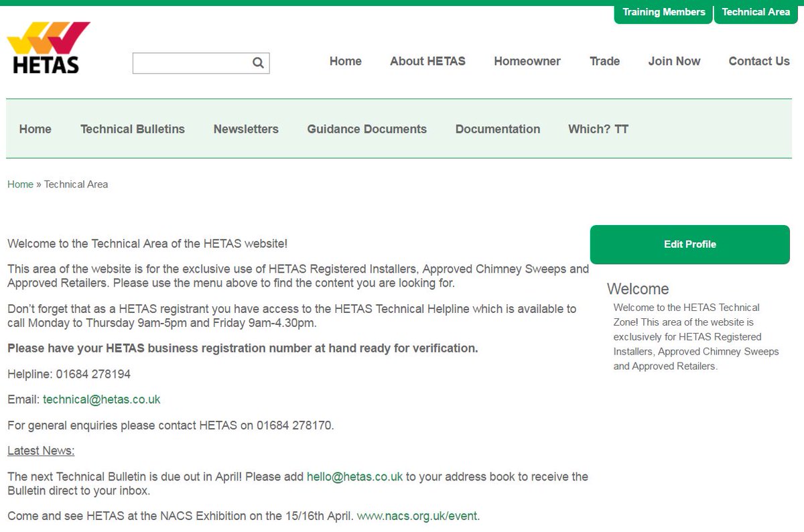The height and width of the screenshot is (532, 804).
Task: Click the HETAS logo
Action: pyautogui.click(x=48, y=48)
